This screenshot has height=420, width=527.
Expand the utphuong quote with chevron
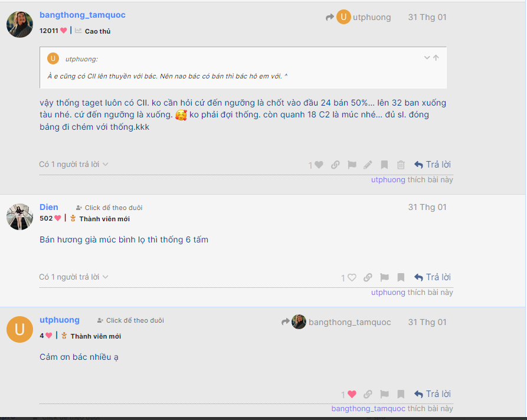tap(427, 57)
